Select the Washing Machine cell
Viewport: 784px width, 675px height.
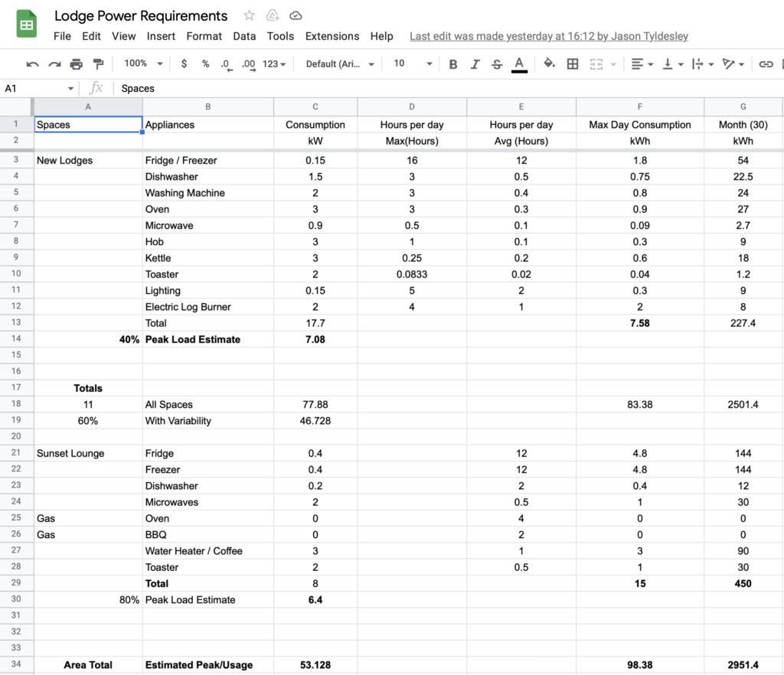pos(208,193)
